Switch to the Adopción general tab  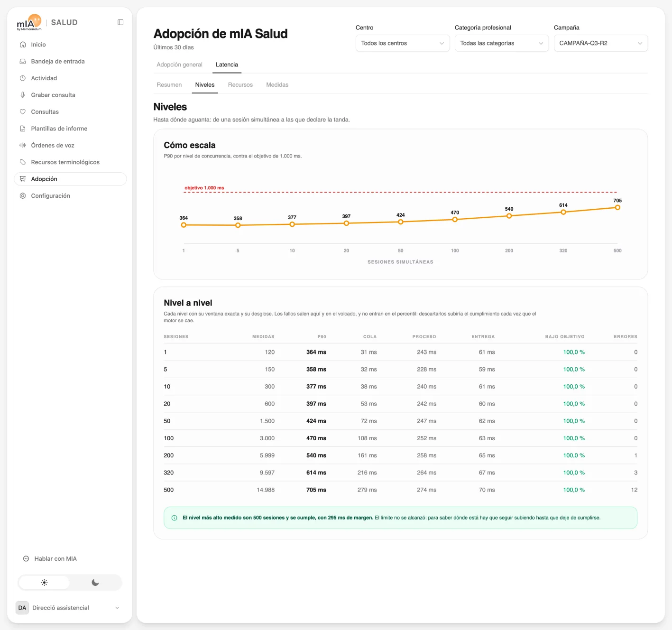[x=179, y=65]
